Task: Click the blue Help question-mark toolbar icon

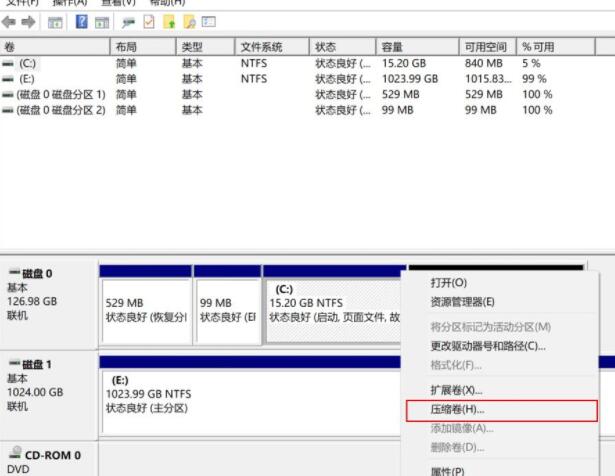Action: pyautogui.click(x=81, y=22)
